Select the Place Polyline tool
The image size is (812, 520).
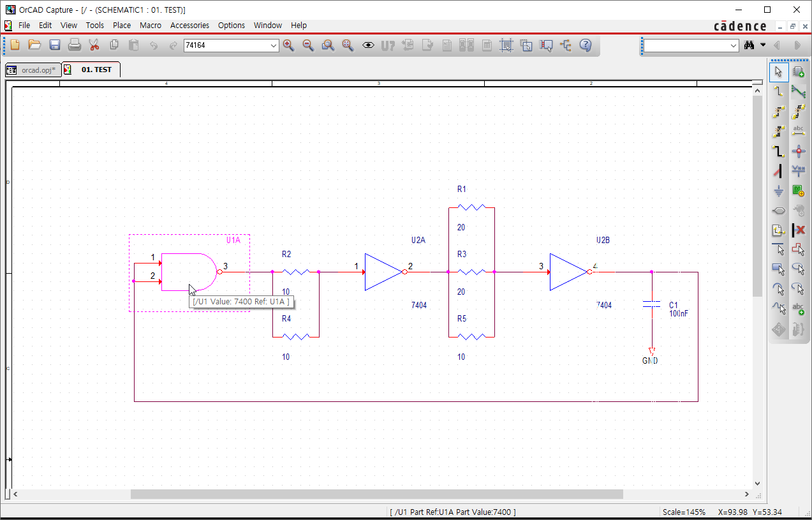(x=798, y=250)
